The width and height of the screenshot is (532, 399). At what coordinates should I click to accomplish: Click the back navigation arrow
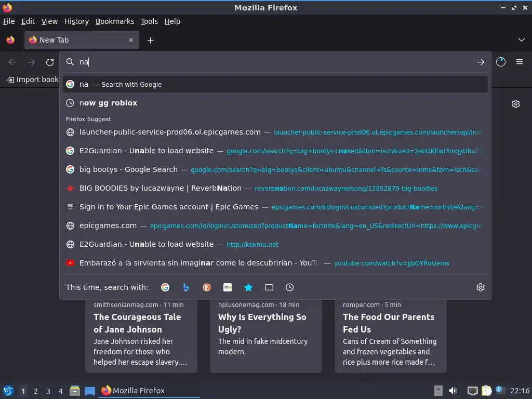click(x=12, y=62)
